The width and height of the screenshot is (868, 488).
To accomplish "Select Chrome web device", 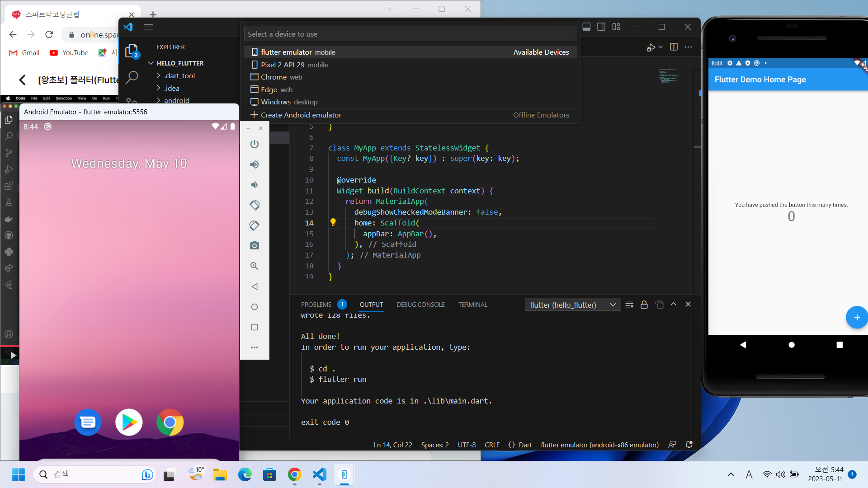I will pyautogui.click(x=410, y=77).
